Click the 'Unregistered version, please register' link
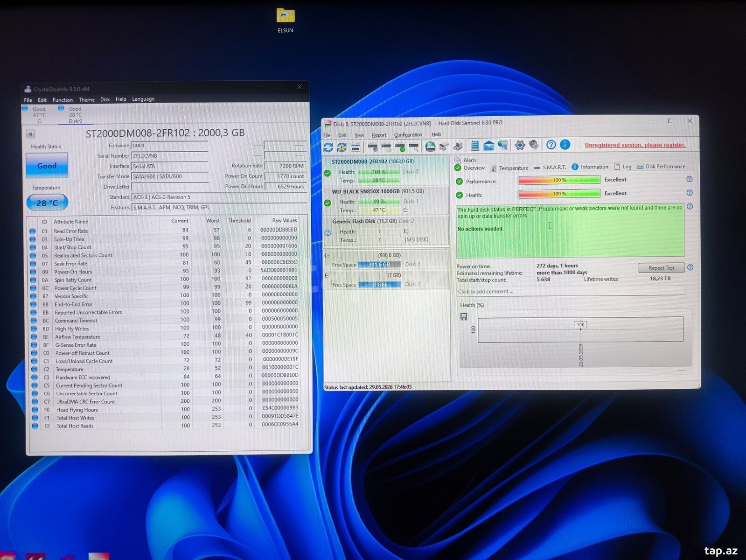Image resolution: width=746 pixels, height=560 pixels. click(x=635, y=145)
